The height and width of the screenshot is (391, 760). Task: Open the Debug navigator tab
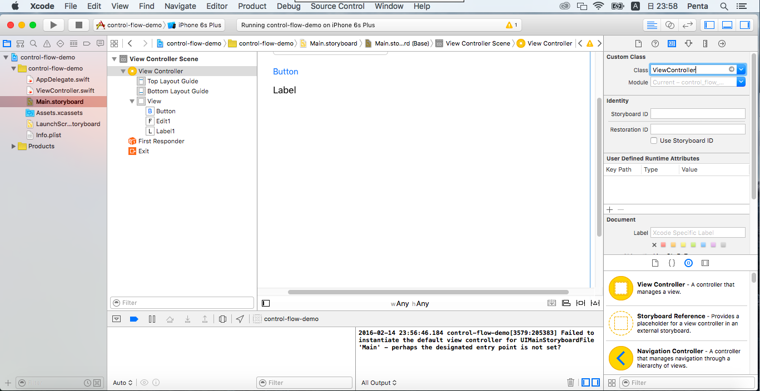click(x=73, y=43)
